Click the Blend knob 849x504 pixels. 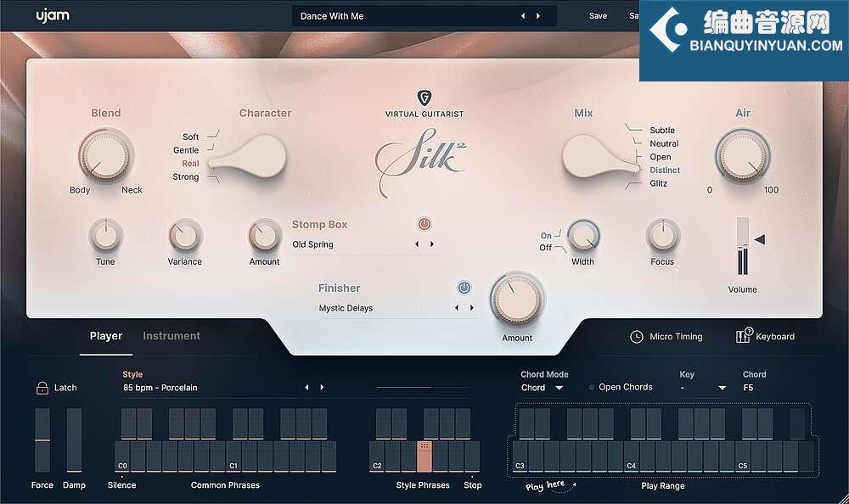tap(105, 155)
